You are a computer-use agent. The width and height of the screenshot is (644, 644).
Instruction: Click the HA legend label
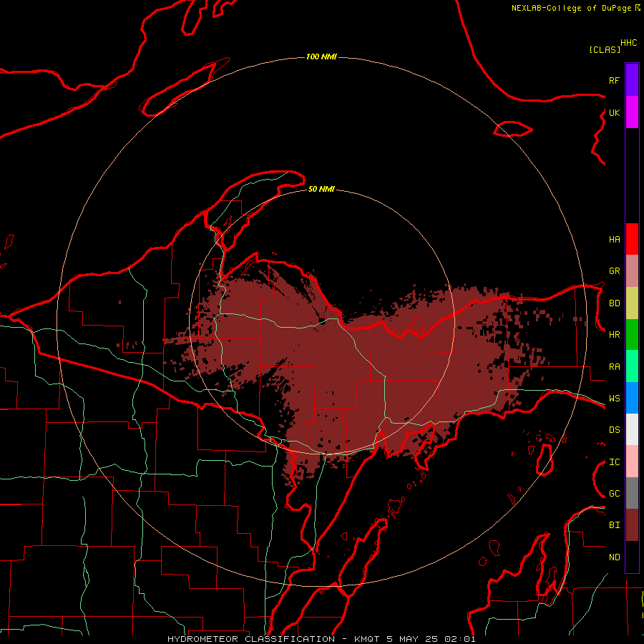(x=614, y=240)
